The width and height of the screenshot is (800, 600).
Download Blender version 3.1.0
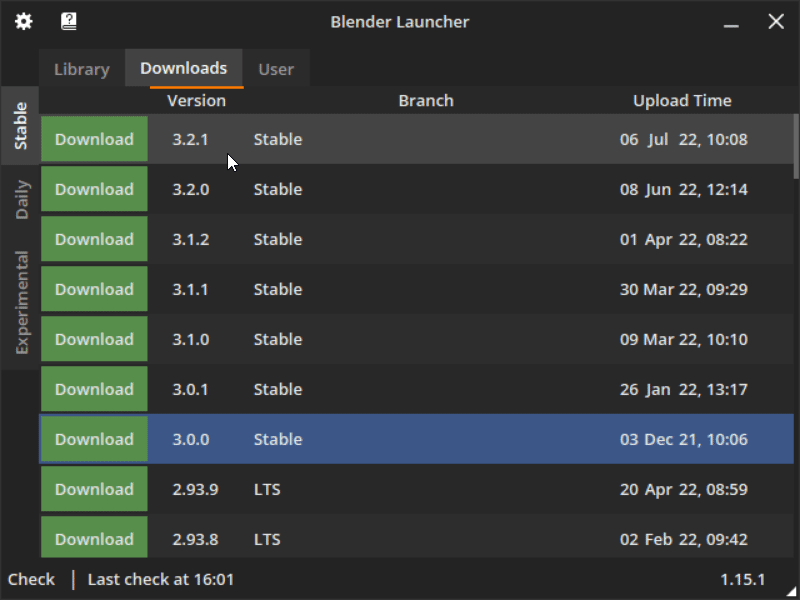tap(94, 339)
